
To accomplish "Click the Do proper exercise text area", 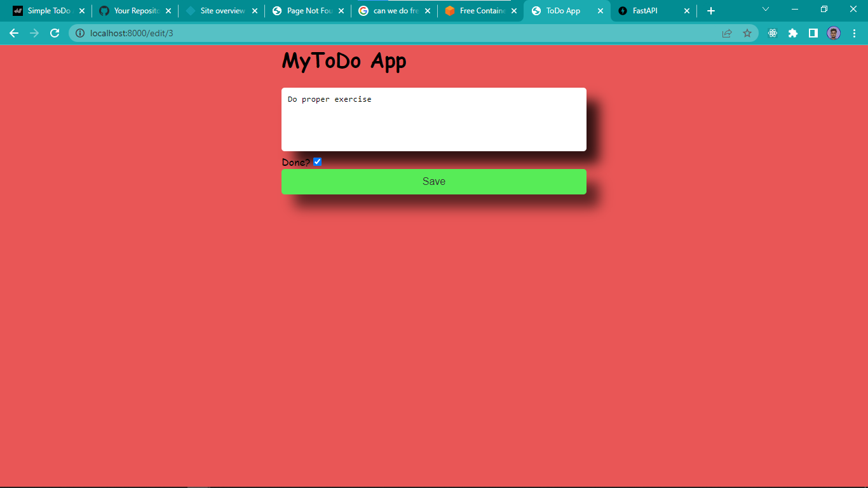I will click(434, 119).
